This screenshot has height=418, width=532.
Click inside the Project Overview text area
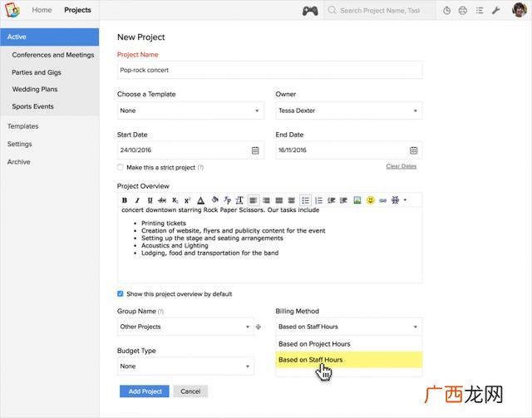point(269,244)
